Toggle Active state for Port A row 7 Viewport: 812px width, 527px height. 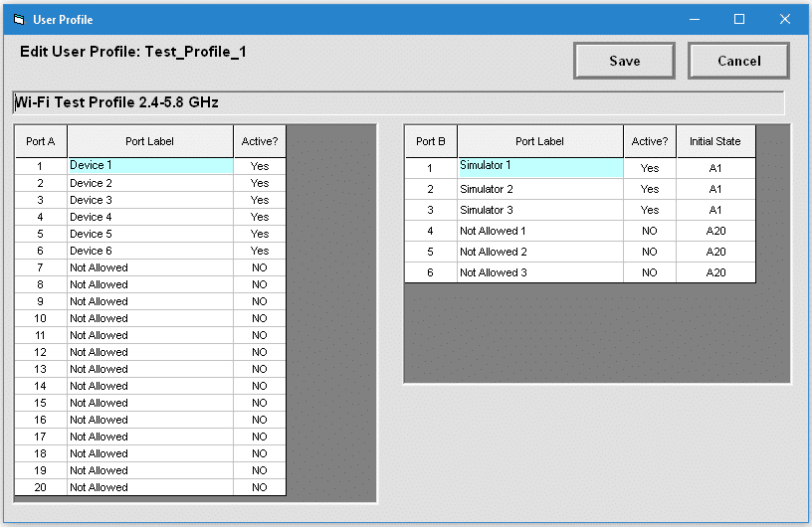coord(260,267)
